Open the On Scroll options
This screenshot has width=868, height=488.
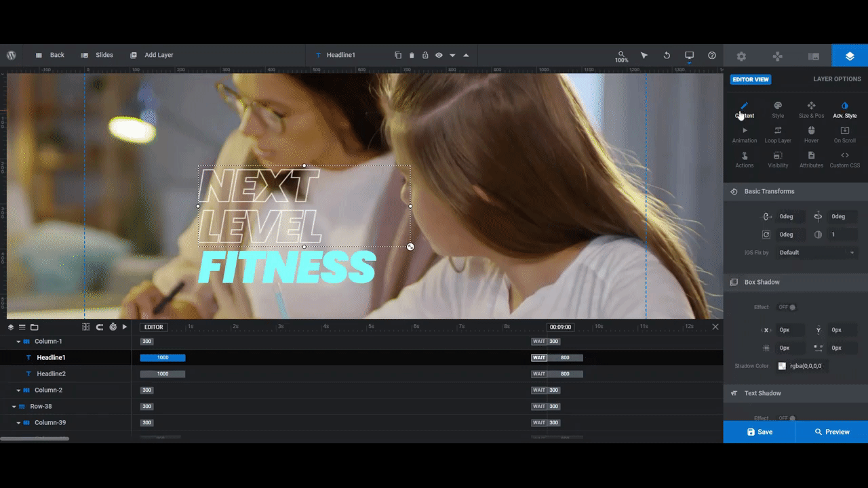(x=845, y=135)
